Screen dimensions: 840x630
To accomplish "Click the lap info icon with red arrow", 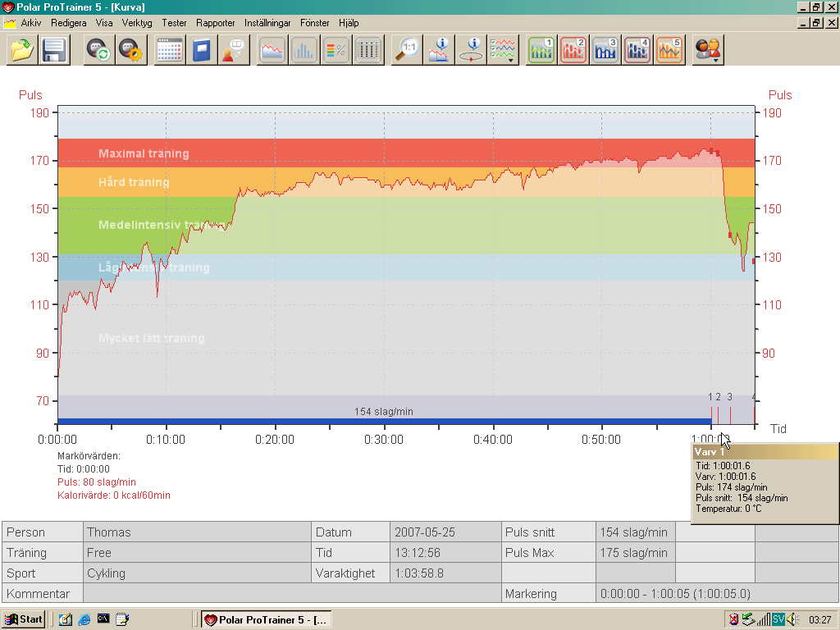I will point(472,50).
